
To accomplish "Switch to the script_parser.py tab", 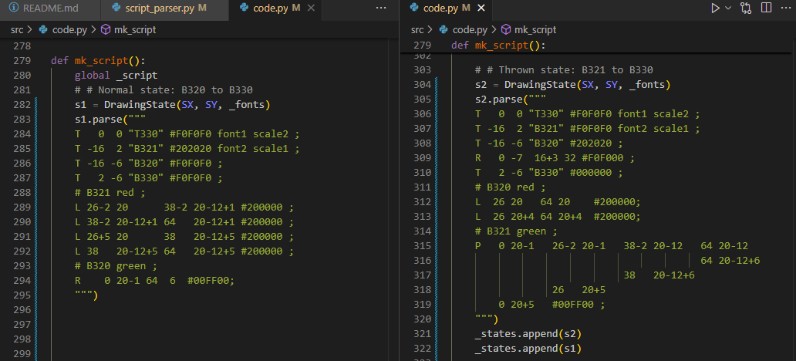I will 159,8.
